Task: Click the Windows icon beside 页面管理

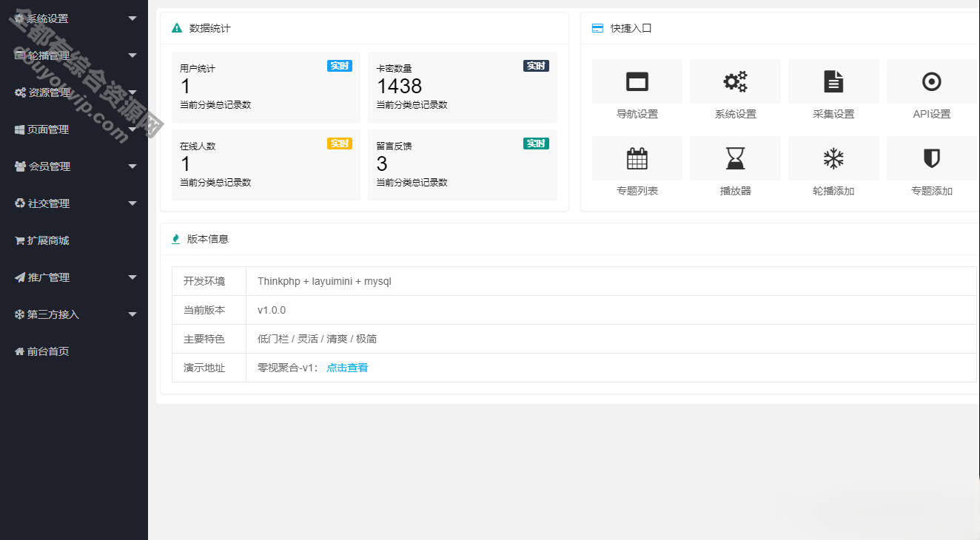Action: coord(20,129)
